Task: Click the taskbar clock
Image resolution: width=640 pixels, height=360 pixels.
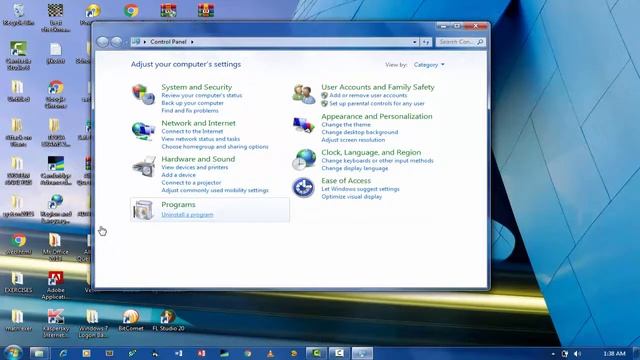Action: coord(614,353)
